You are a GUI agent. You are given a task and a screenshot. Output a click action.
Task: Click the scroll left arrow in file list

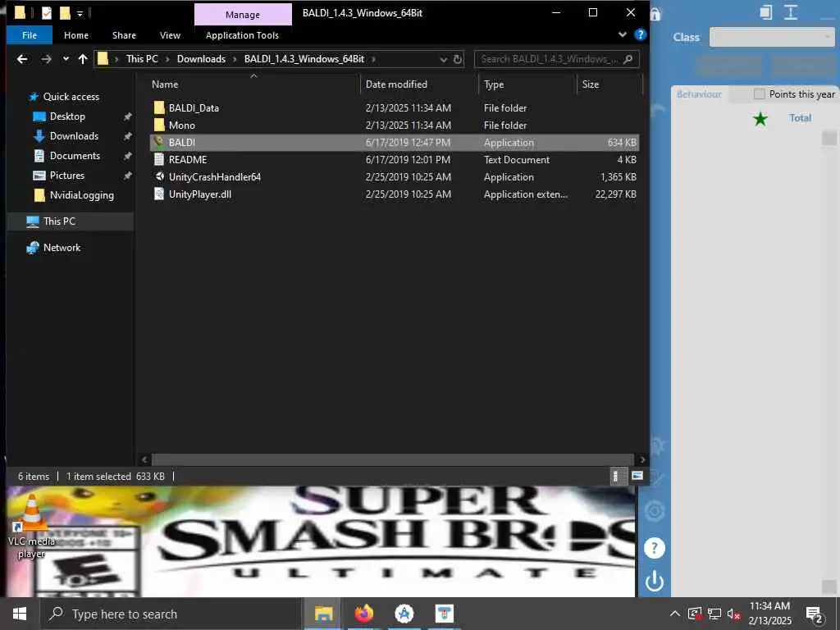144,459
